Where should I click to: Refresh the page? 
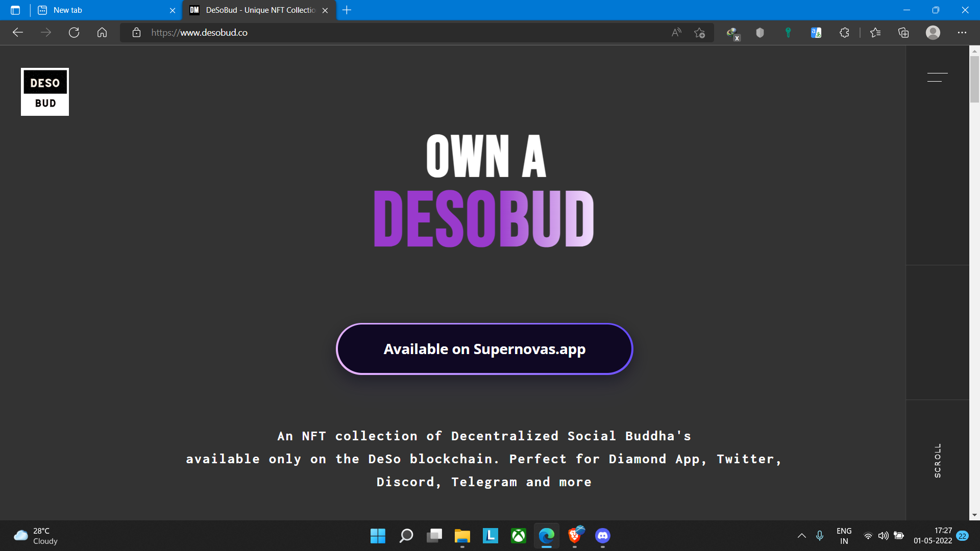click(74, 33)
